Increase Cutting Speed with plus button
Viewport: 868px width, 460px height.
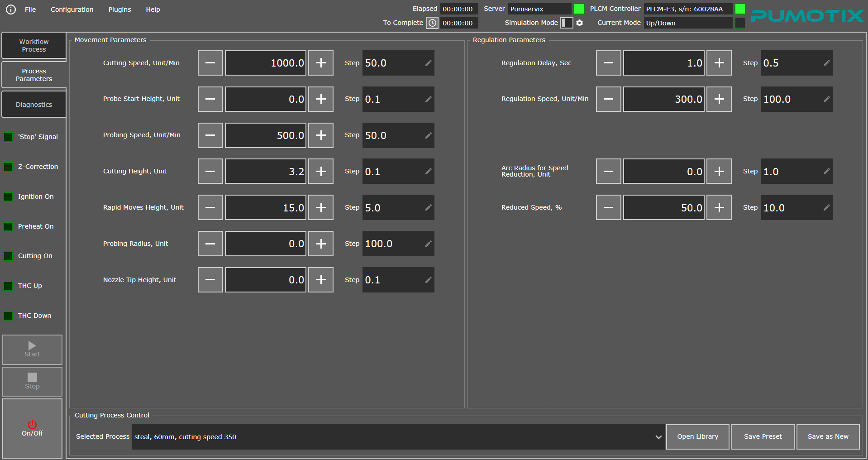point(321,63)
